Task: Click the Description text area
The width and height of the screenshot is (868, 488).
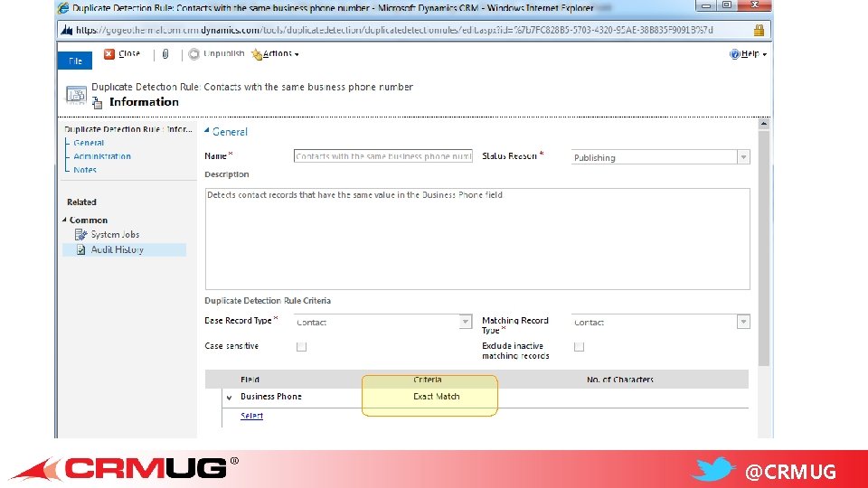Action: (477, 239)
